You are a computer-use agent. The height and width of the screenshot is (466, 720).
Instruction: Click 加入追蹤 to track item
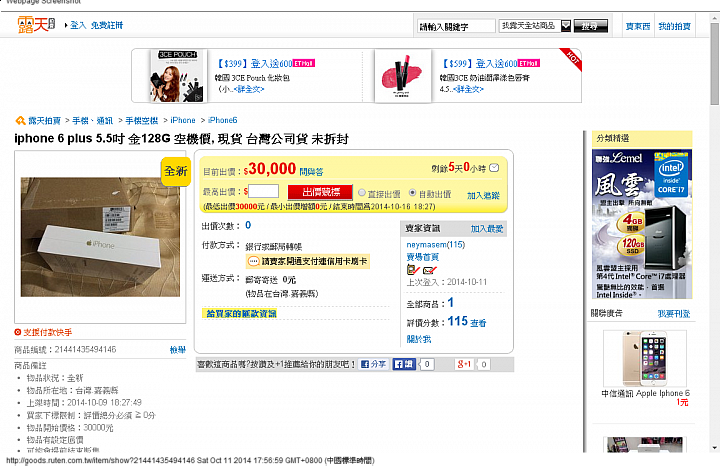tap(483, 196)
